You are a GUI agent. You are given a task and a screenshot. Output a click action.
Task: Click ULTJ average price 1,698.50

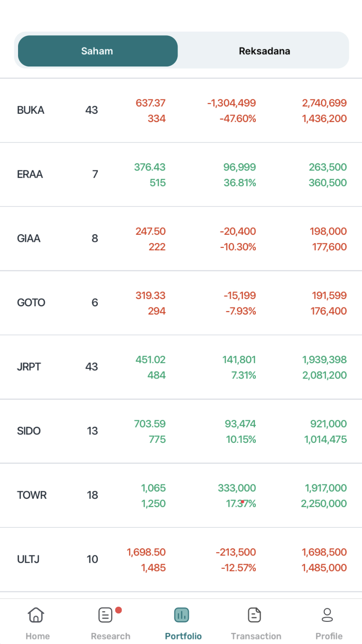tap(146, 552)
